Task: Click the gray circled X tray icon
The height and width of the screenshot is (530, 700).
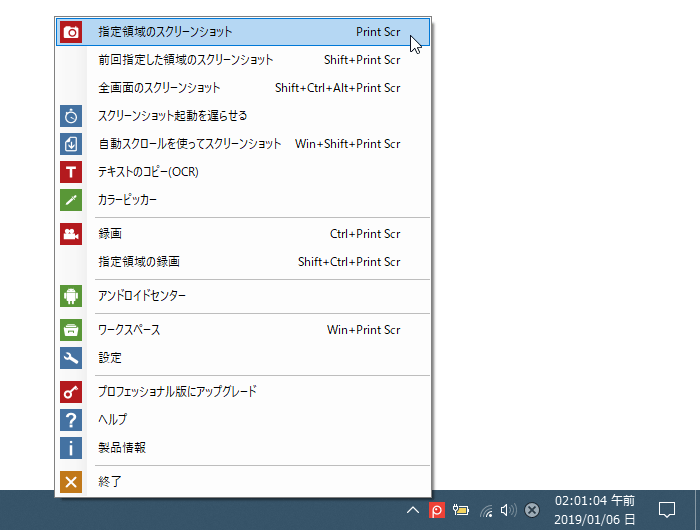Action: pyautogui.click(x=532, y=510)
